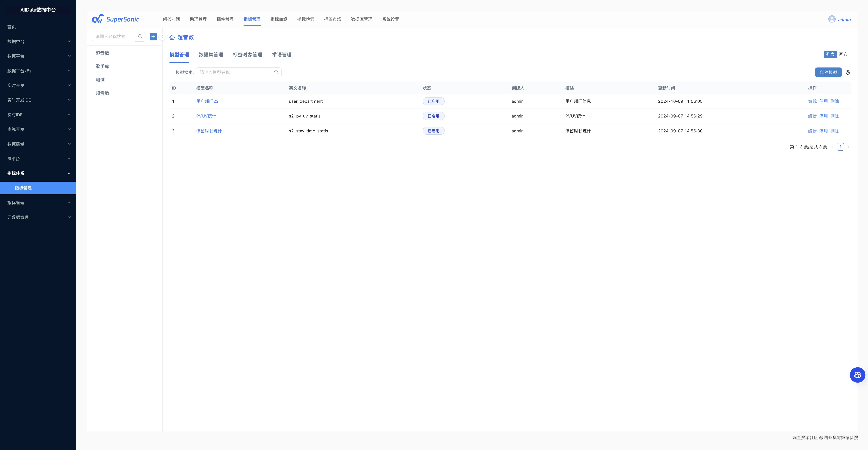Select 歌手库 in the domain list
The height and width of the screenshot is (450, 868).
tap(102, 66)
